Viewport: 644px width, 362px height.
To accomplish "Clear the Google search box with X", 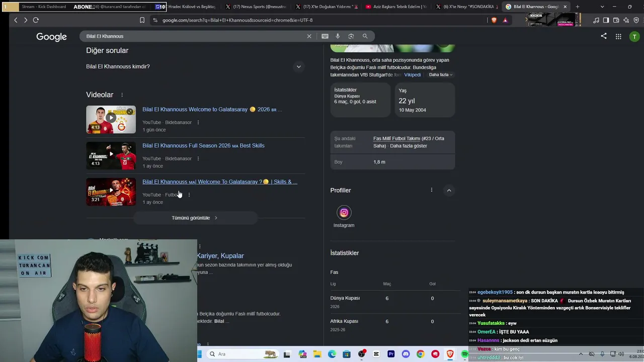I will 309,36.
